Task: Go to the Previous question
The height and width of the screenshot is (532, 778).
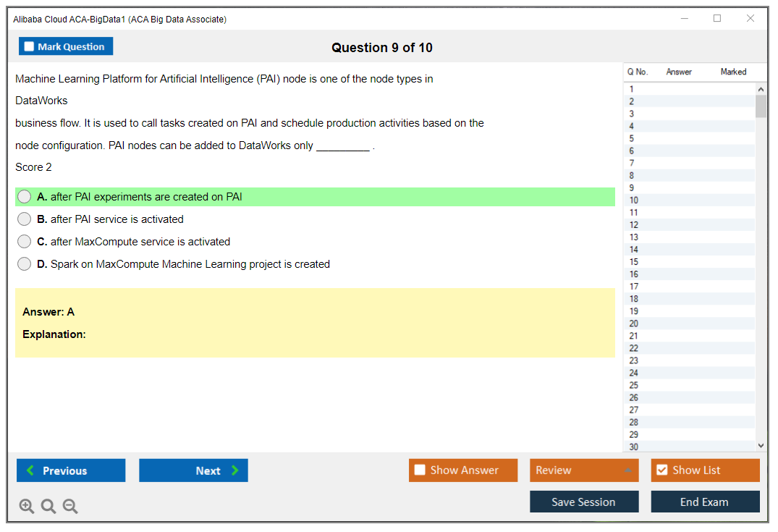Action: pyautogui.click(x=71, y=470)
